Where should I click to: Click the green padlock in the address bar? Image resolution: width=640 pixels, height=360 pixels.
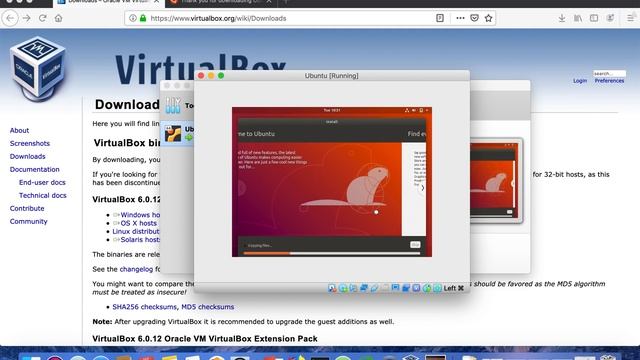pos(143,18)
